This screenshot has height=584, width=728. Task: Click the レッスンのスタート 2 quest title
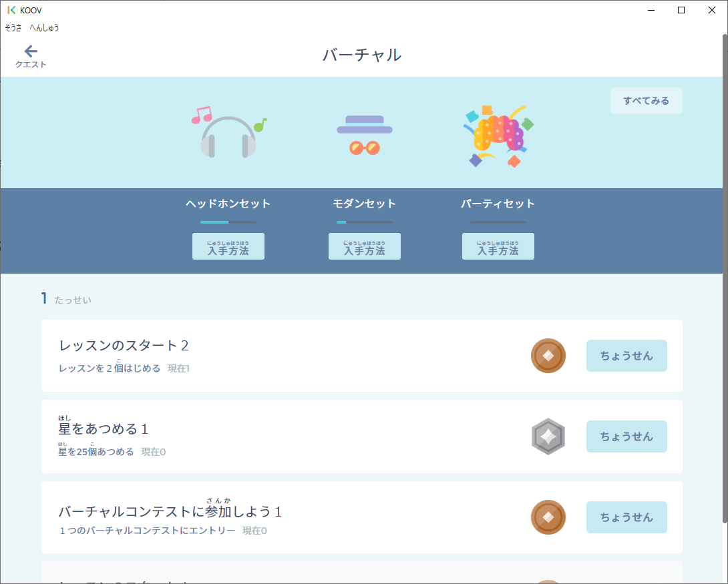click(124, 346)
